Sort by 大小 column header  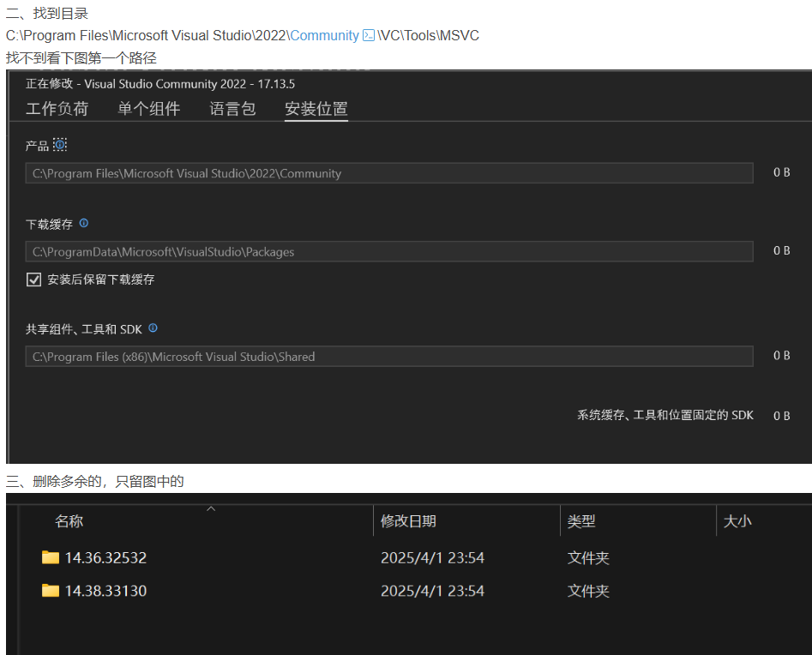click(737, 521)
